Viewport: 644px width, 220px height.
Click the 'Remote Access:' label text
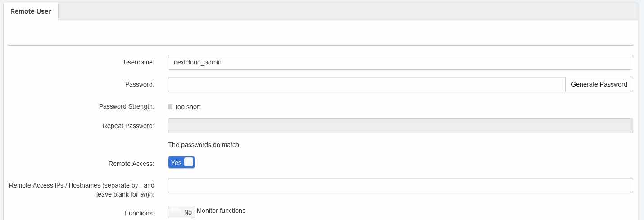pos(131,164)
